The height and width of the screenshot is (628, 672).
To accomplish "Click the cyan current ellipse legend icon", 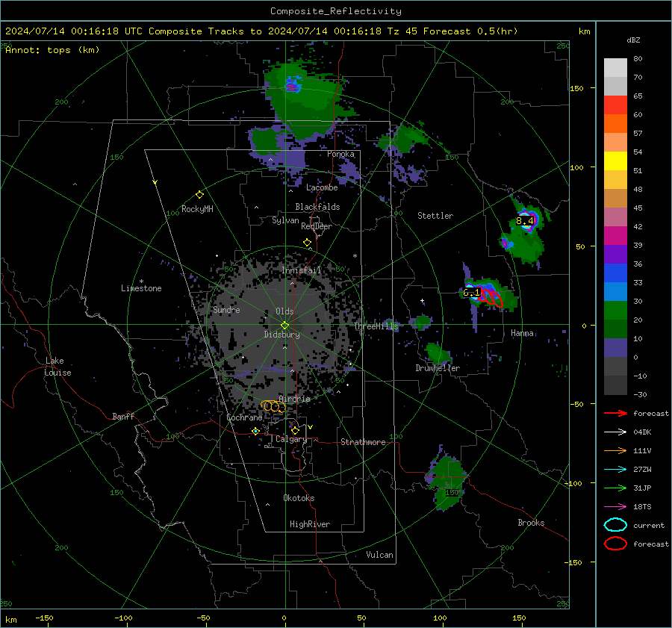I will 615,525.
